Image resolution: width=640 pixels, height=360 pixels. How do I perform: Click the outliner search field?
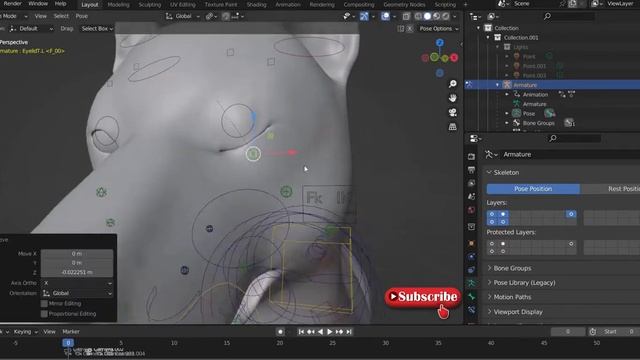pos(570,16)
